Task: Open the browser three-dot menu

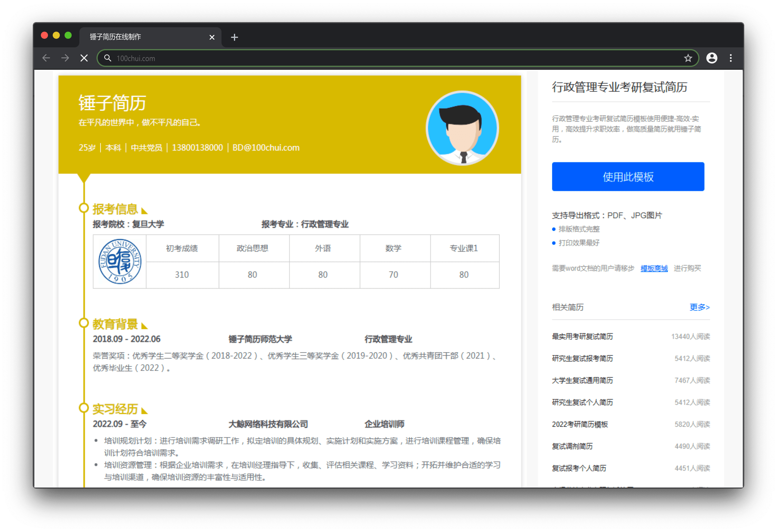Action: (x=731, y=58)
